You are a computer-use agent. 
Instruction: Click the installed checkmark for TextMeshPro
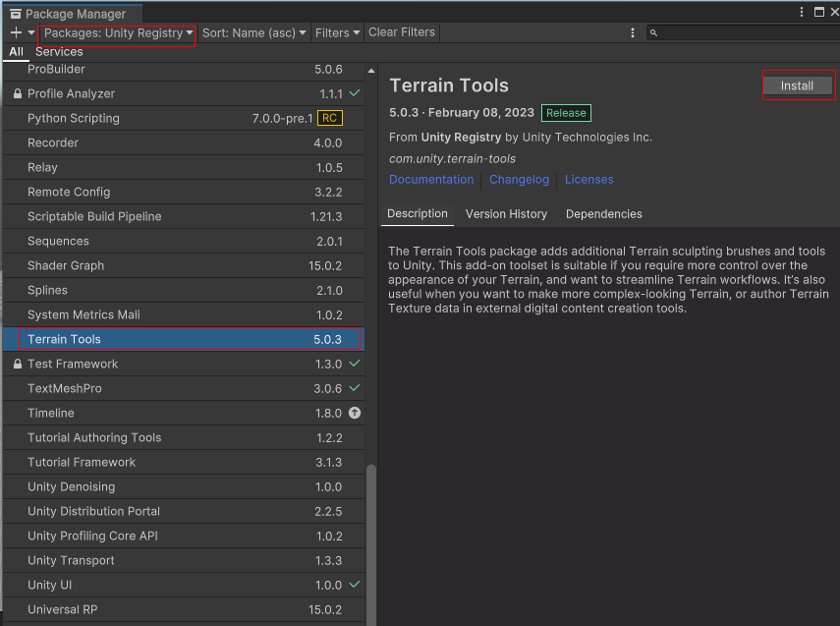(x=354, y=388)
